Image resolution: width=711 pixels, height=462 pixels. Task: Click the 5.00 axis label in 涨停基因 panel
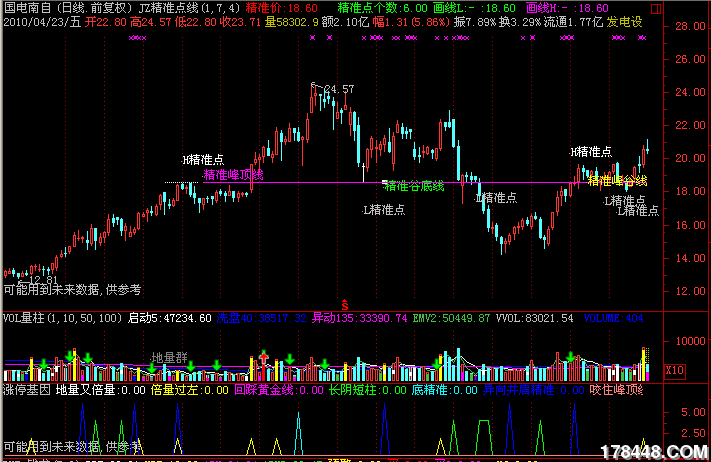click(x=693, y=413)
